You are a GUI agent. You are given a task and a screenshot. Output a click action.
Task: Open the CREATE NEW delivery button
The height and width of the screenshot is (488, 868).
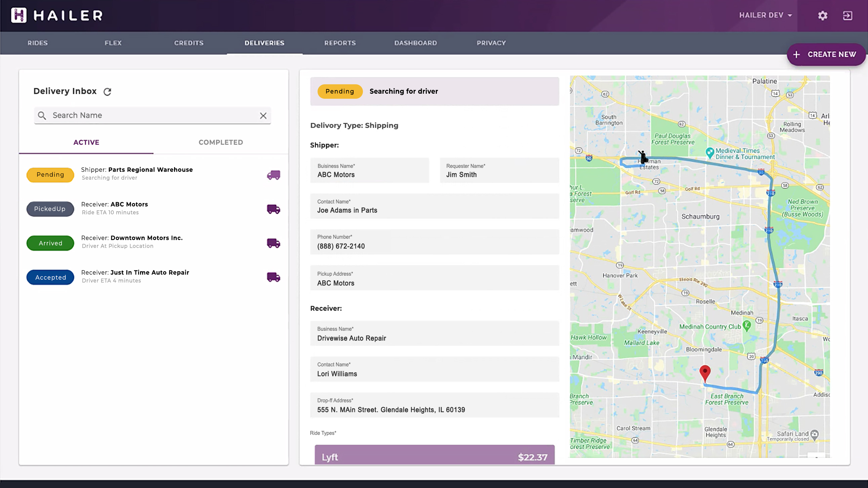[826, 54]
